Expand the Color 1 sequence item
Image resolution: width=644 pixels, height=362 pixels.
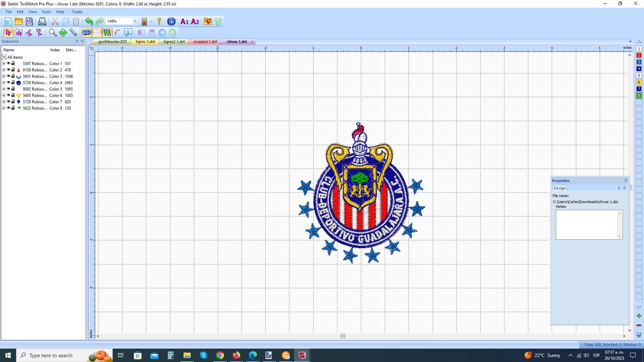pos(4,64)
